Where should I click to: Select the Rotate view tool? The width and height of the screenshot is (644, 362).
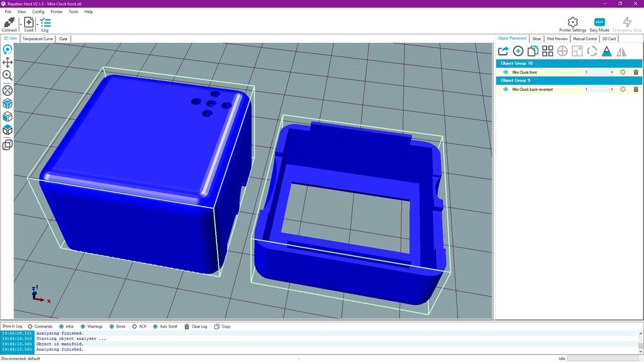tap(8, 50)
